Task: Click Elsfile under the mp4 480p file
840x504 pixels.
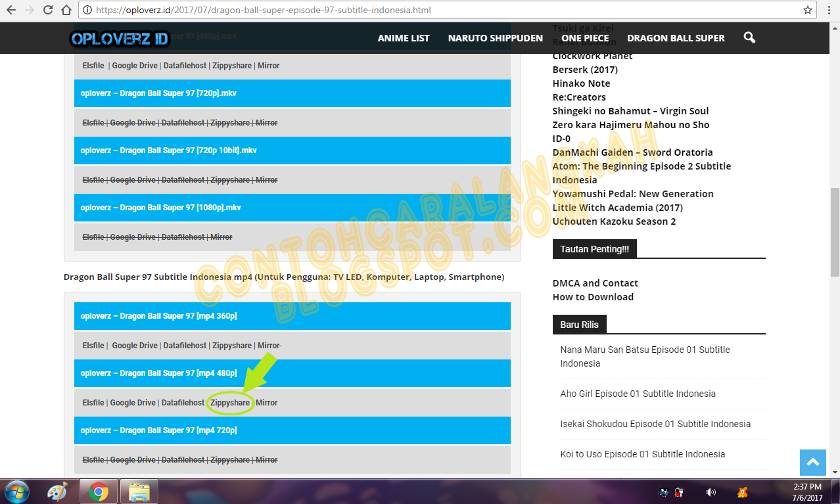Action: 93,403
